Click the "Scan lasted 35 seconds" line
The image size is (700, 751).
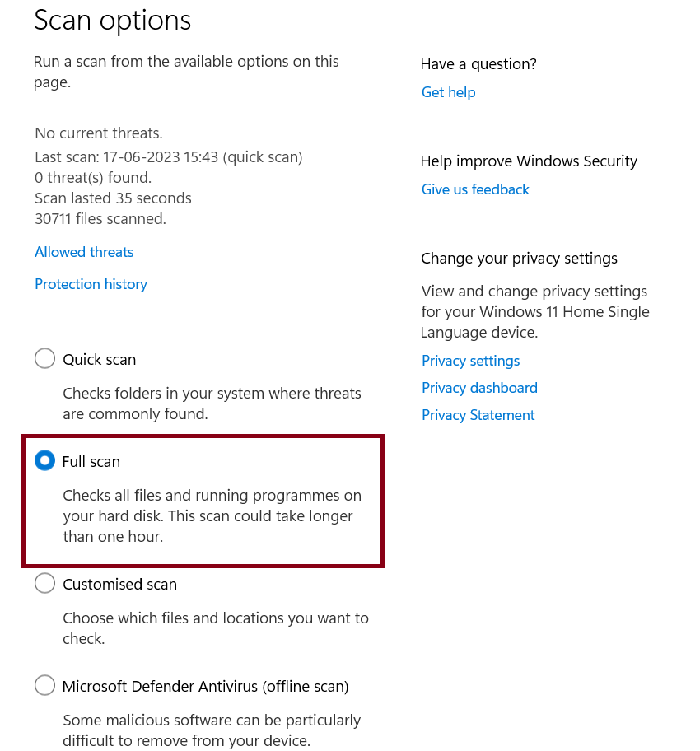[x=113, y=198]
